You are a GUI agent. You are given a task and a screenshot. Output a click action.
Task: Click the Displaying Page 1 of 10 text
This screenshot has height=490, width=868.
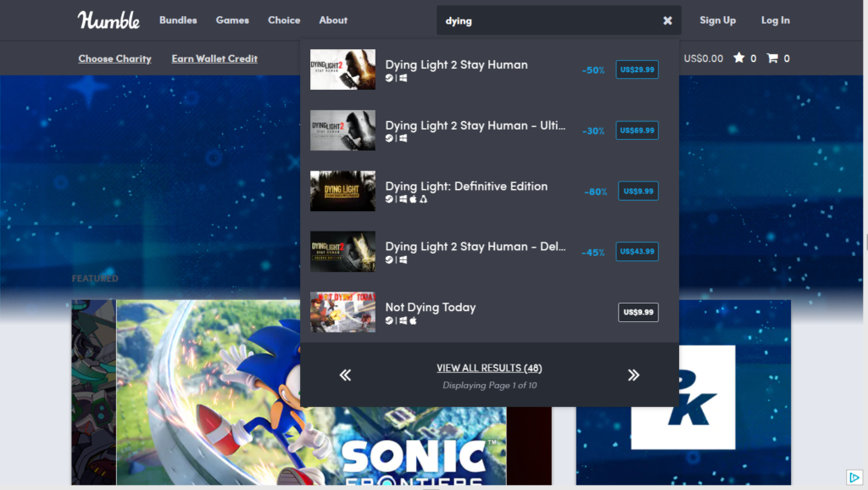(x=489, y=386)
